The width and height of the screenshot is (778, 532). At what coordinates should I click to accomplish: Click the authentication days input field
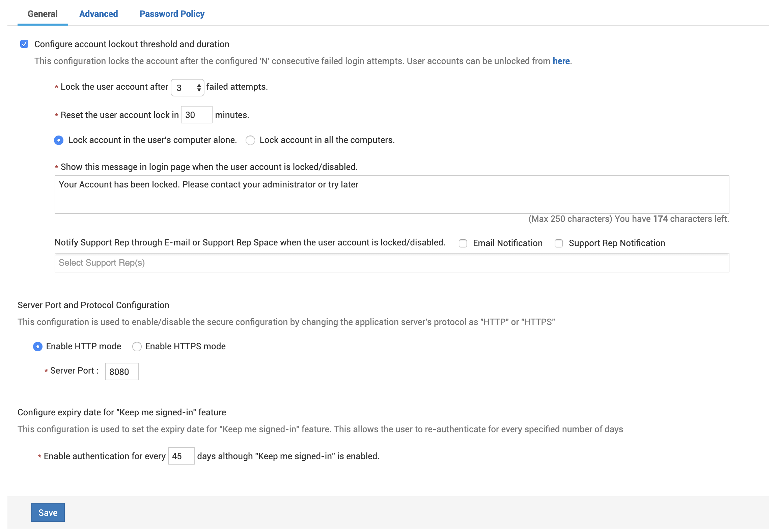pos(181,456)
